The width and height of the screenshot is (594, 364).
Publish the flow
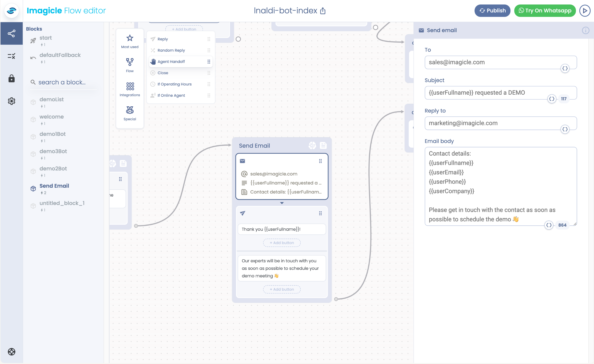[x=492, y=10]
